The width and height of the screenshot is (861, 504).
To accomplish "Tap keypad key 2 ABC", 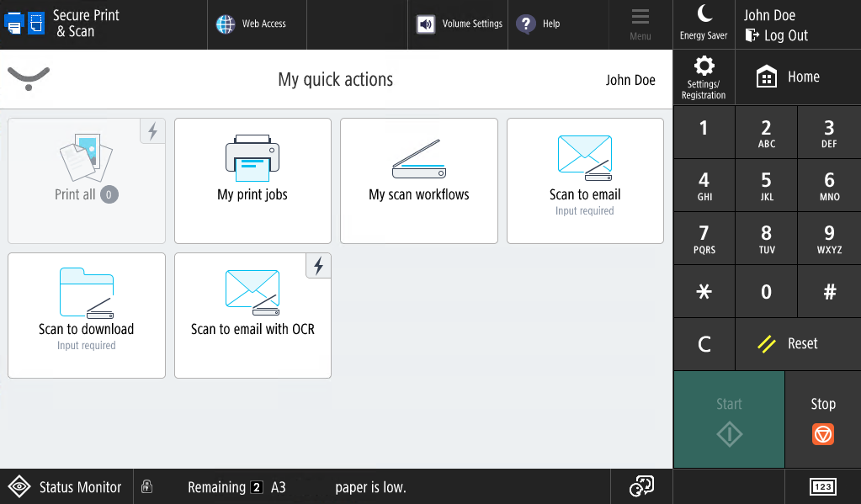I will (x=766, y=132).
